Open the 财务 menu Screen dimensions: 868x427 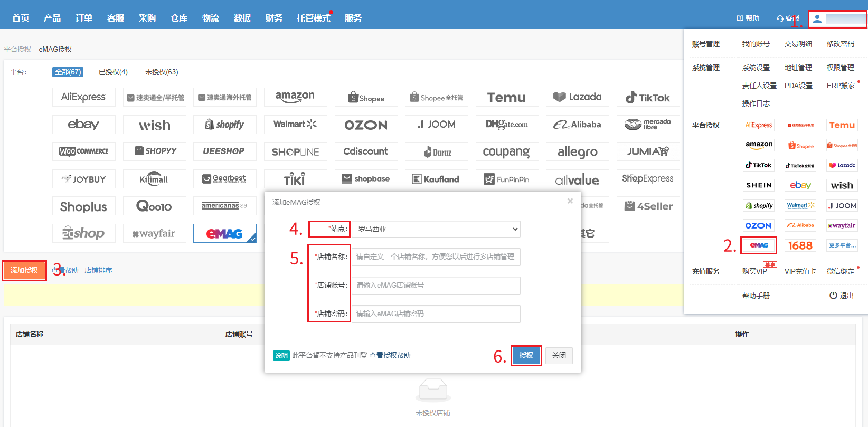(x=274, y=18)
